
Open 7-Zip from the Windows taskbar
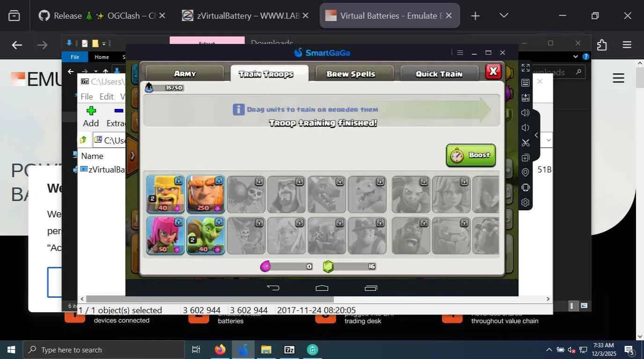coord(289,350)
